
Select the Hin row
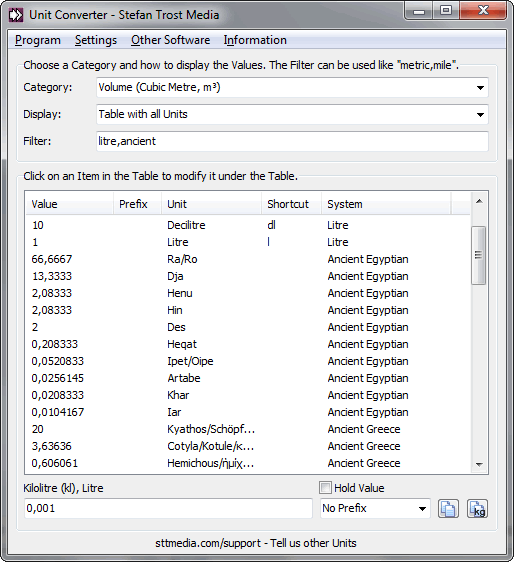[x=248, y=310]
